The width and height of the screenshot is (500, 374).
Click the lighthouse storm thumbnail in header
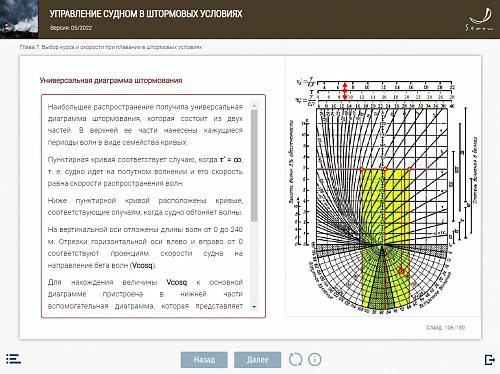(19, 19)
